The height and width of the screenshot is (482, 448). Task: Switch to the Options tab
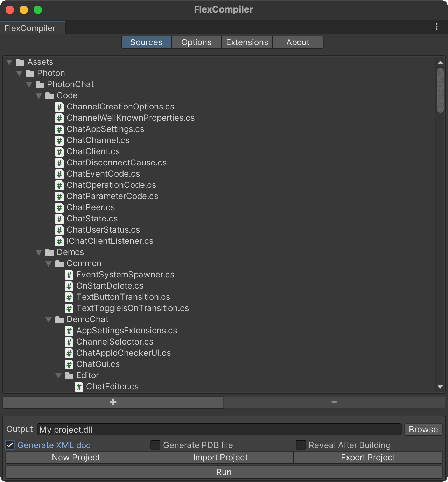[x=196, y=42]
